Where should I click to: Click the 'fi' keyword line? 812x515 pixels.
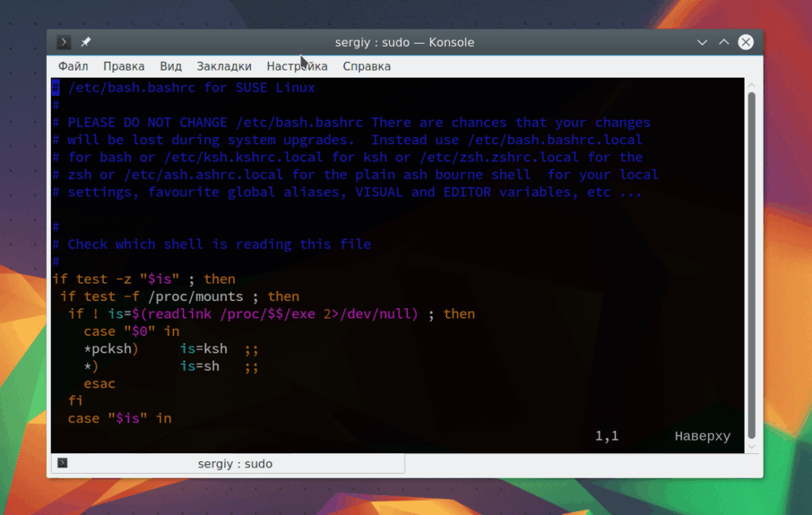click(x=75, y=401)
